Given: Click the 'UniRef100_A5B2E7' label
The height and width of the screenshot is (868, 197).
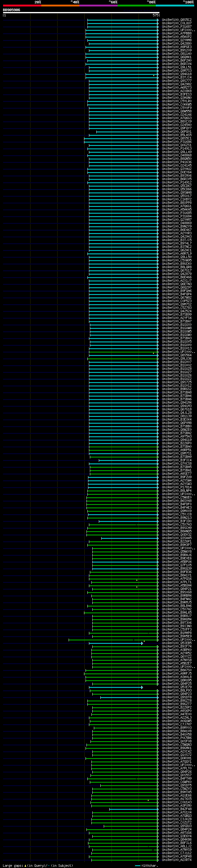Looking at the screenshot, I should [177, 664].
